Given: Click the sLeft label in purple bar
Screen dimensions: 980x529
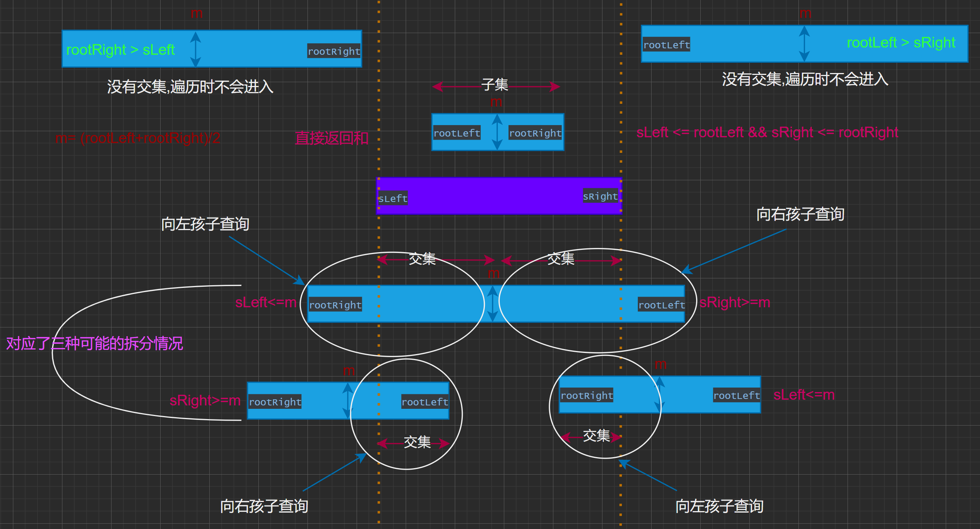Looking at the screenshot, I should click(x=393, y=199).
